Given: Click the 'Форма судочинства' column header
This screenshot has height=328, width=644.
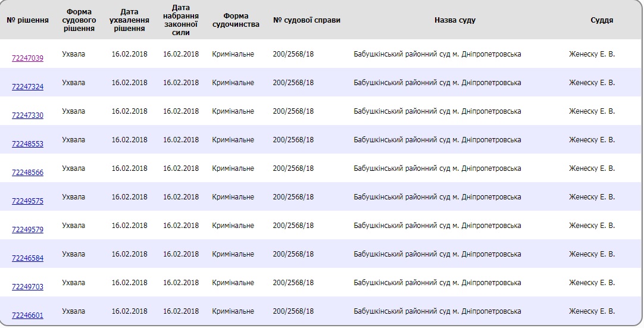Looking at the screenshot, I should point(236,20).
